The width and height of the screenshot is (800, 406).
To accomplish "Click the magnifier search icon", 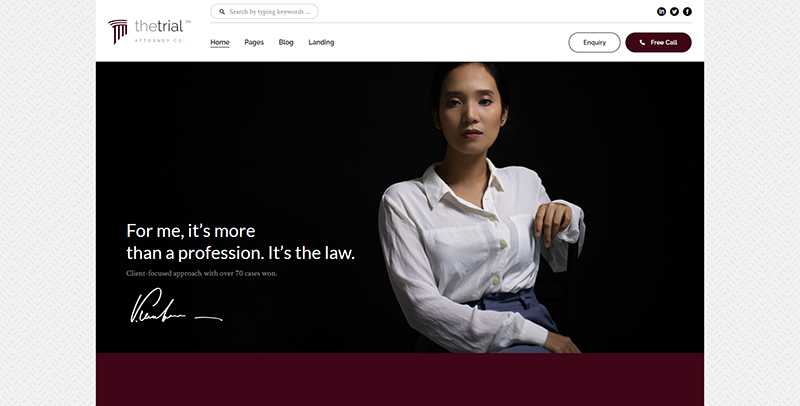I will 222,12.
